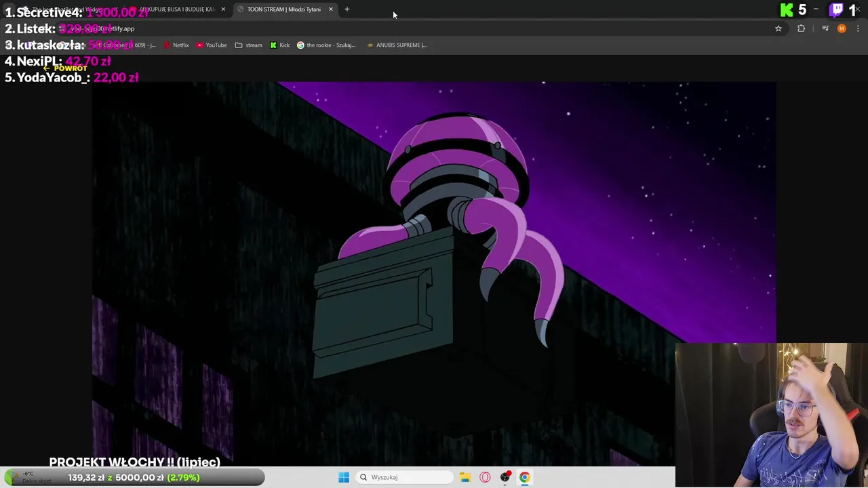868x488 pixels.
Task: Open Opera from the taskbar
Action: pos(485,477)
